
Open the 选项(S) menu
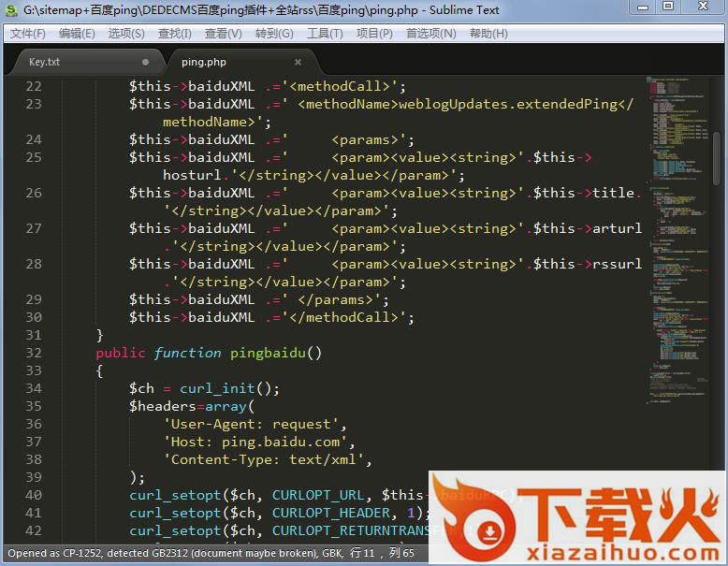pos(126,34)
